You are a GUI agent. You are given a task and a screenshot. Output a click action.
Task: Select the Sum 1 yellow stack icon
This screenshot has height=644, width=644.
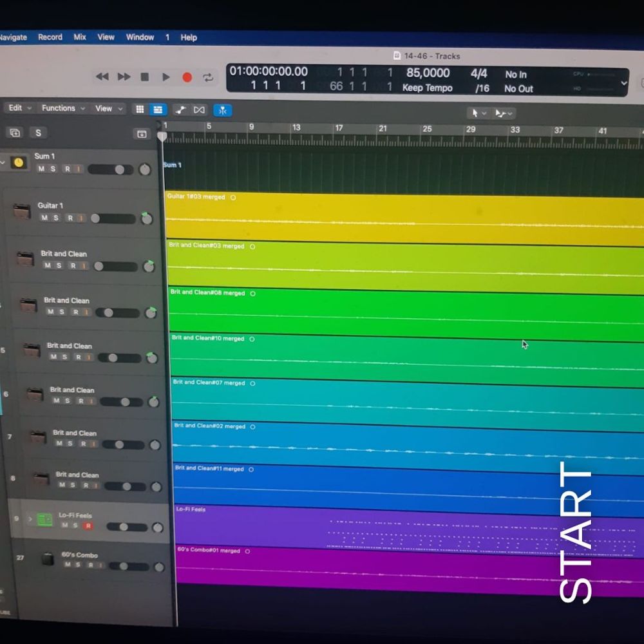pos(19,163)
